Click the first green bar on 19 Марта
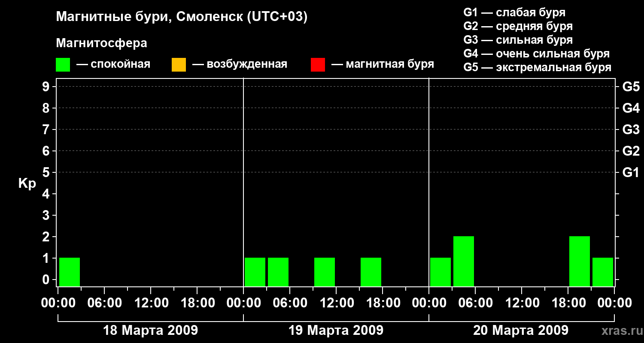This screenshot has width=644, height=343. (255, 272)
